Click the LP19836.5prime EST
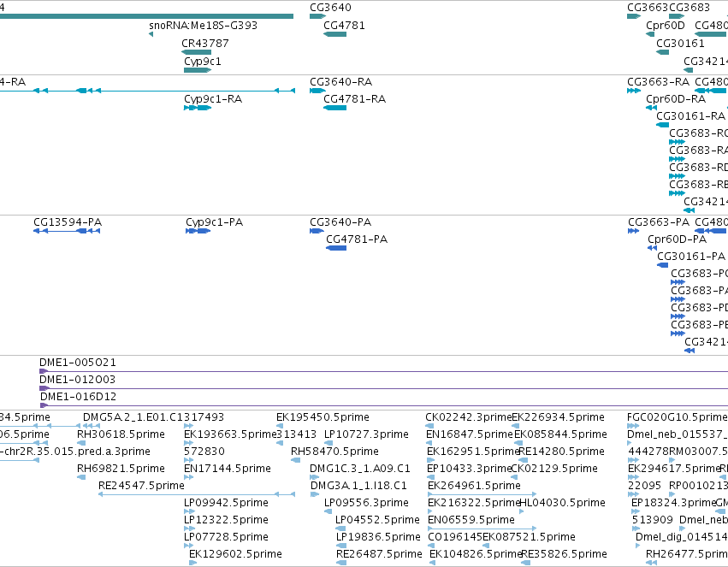 (x=341, y=546)
